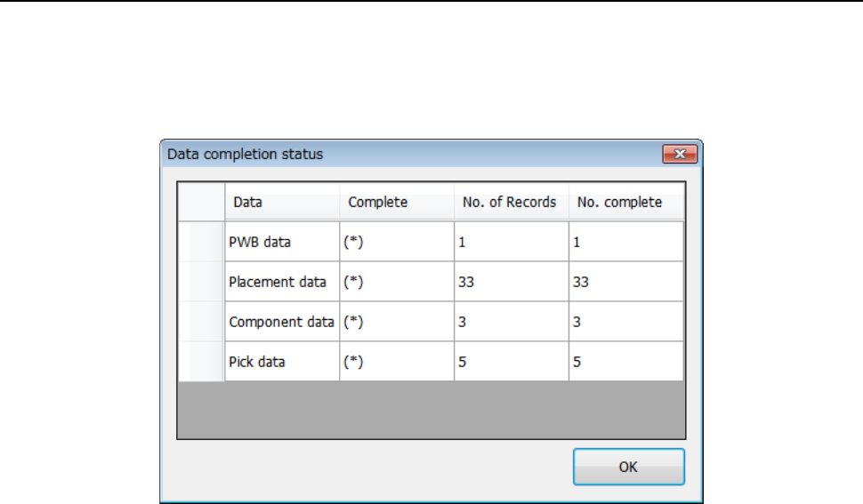Click the Component data cell

(x=281, y=322)
